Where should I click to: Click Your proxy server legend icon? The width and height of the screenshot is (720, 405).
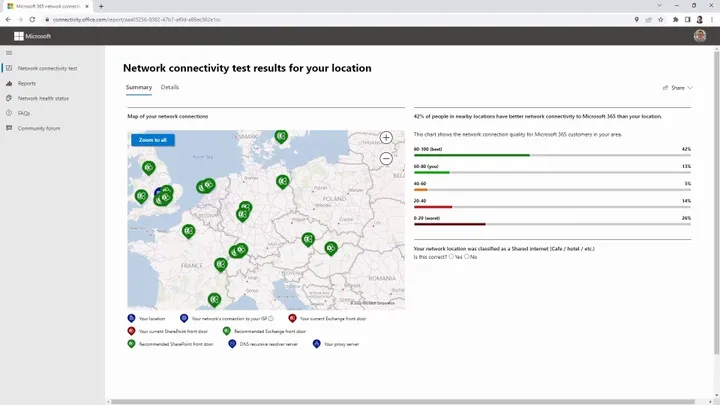point(316,343)
